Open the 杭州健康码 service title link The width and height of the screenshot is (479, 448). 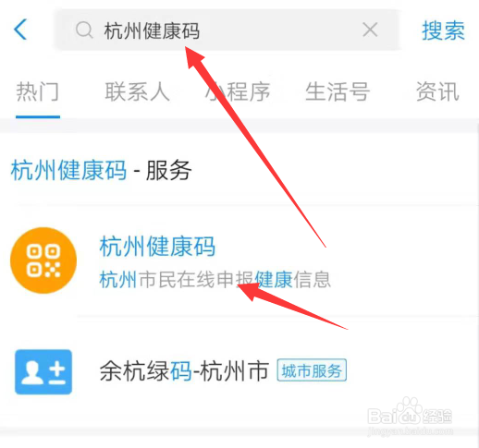point(157,246)
